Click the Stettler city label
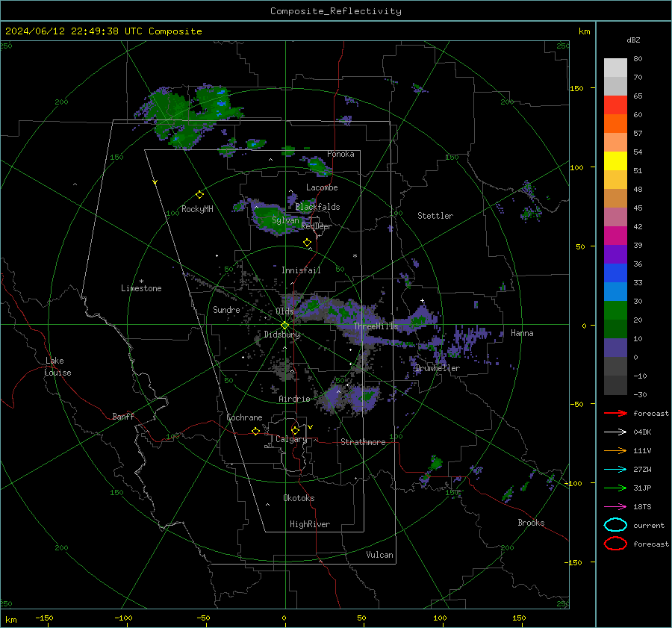Screen dimensions: 672x628 point(435,216)
